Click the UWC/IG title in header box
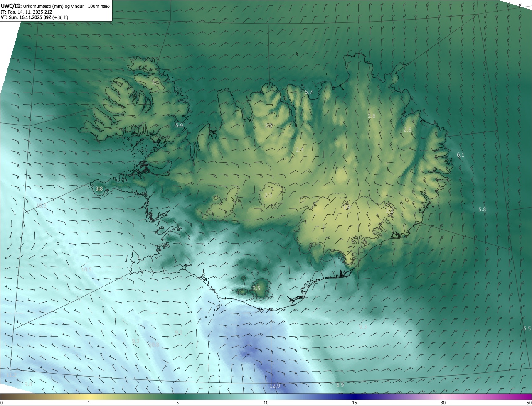This screenshot has width=532, height=406. point(11,6)
